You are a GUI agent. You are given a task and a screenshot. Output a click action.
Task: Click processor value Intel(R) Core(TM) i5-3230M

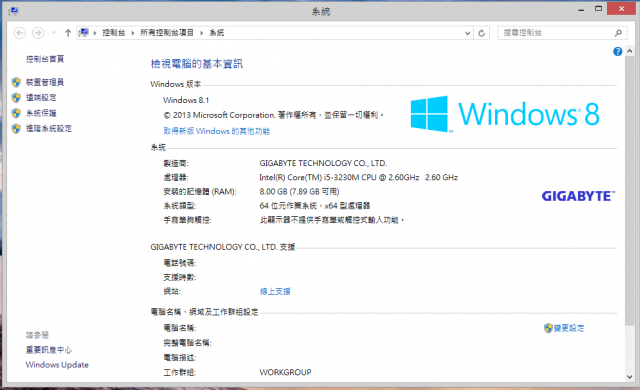coord(358,177)
